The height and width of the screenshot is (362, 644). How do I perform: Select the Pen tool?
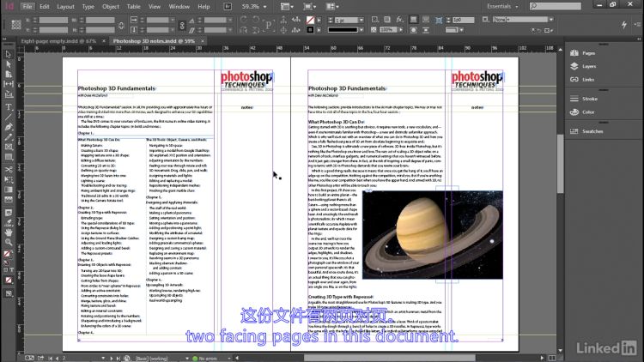click(x=9, y=127)
